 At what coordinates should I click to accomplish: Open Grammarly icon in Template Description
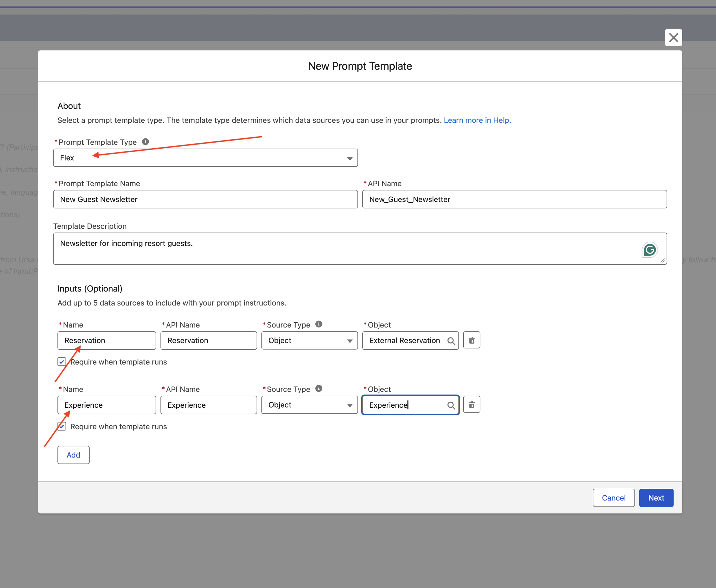[x=649, y=250]
